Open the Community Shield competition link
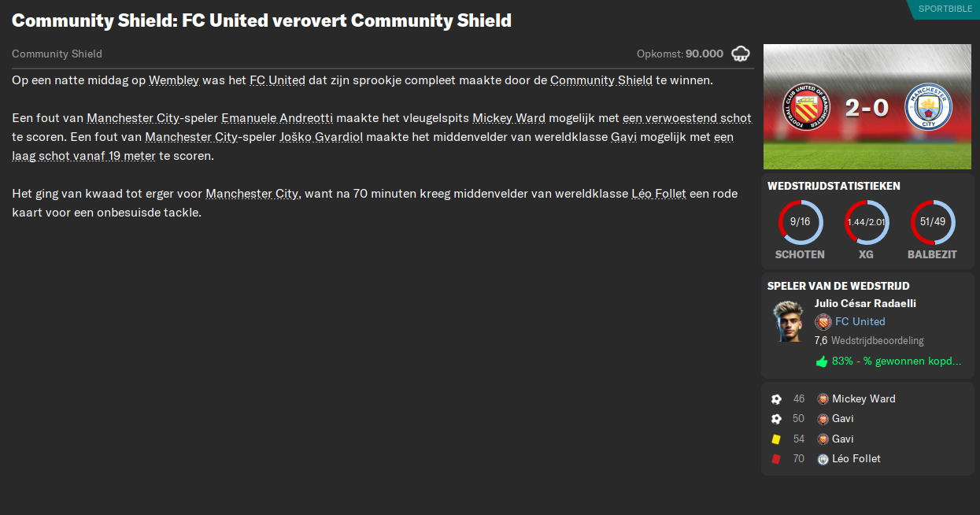Screen dimensions: 980x515 [x=601, y=80]
